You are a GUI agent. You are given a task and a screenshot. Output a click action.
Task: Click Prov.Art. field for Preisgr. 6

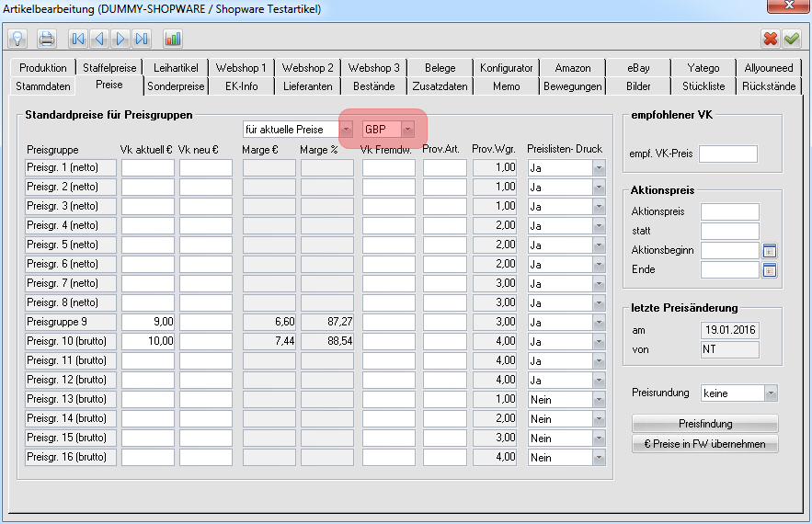tap(445, 264)
